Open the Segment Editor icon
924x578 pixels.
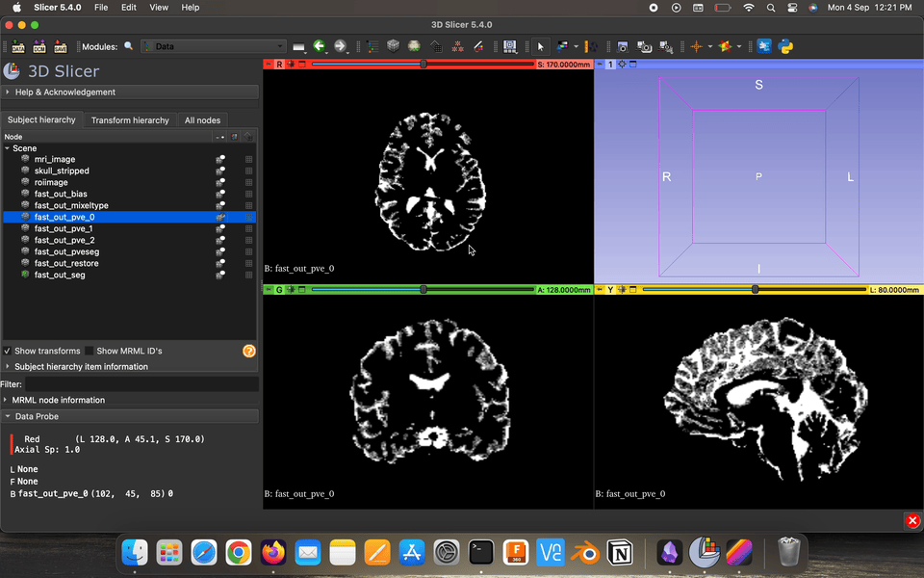pos(478,46)
